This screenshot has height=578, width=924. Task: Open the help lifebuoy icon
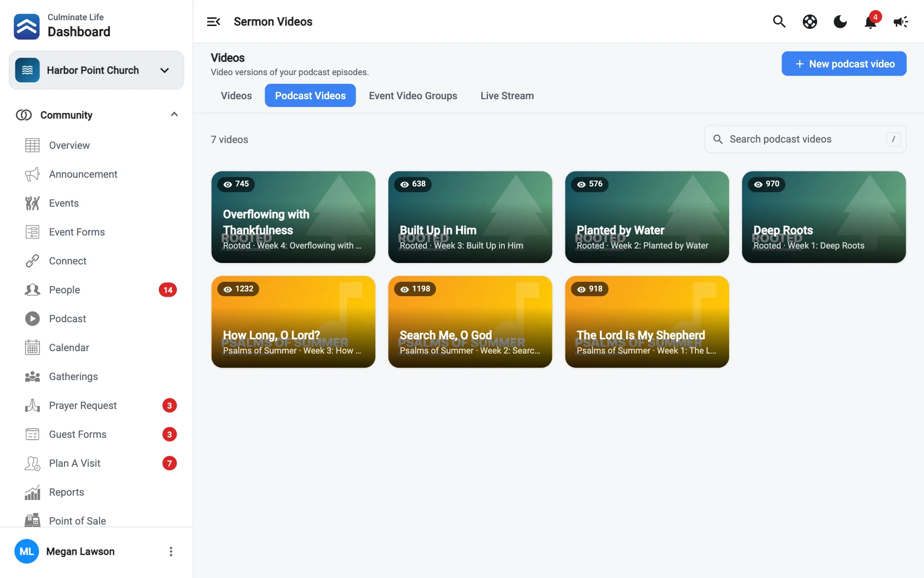(809, 22)
